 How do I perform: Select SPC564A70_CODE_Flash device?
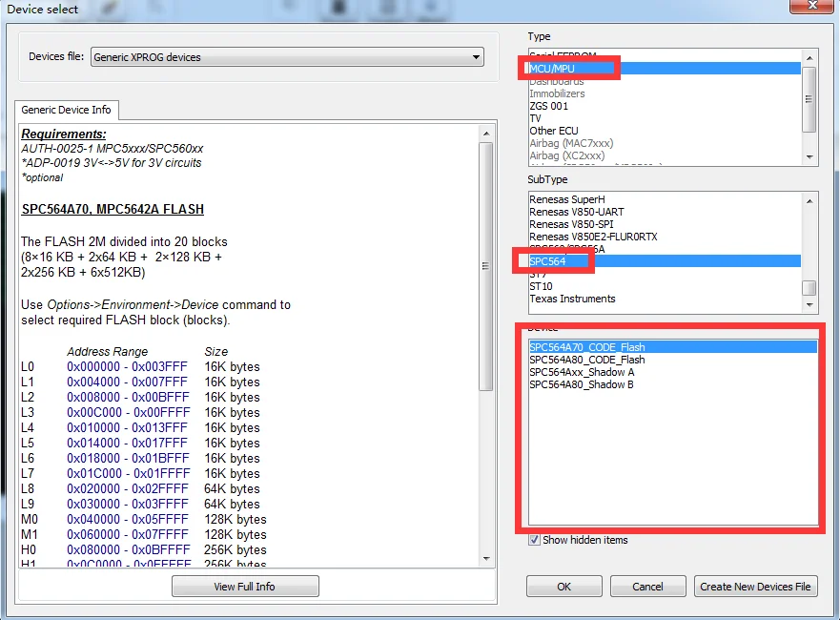pos(673,347)
